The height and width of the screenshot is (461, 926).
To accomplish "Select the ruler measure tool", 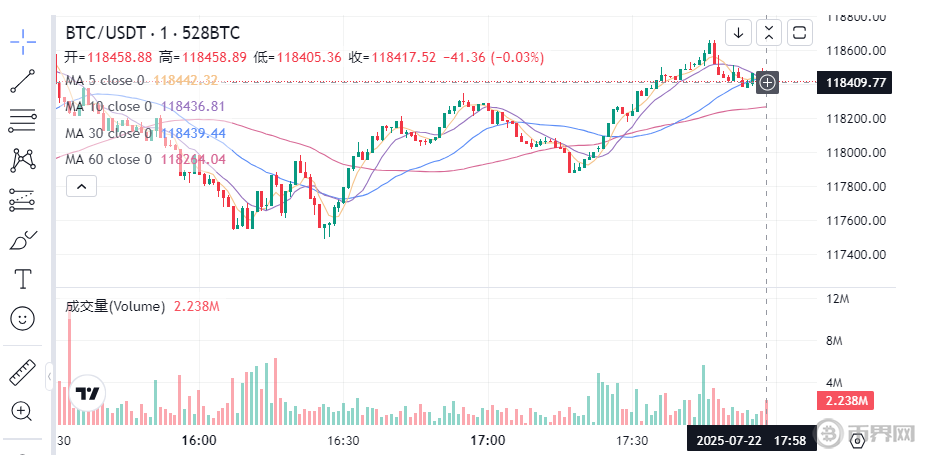I will 22,373.
